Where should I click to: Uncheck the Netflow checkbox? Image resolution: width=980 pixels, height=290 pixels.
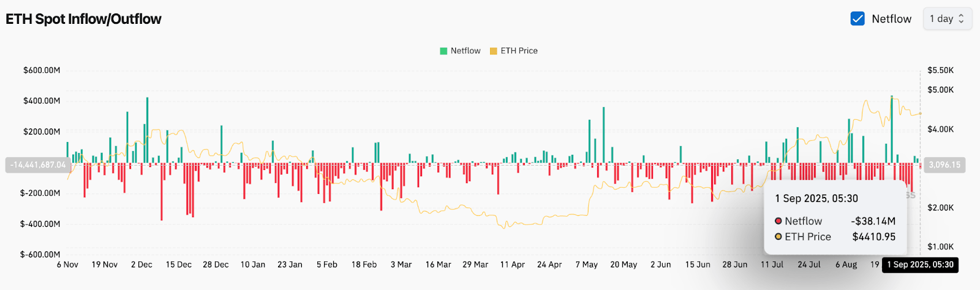coord(858,19)
